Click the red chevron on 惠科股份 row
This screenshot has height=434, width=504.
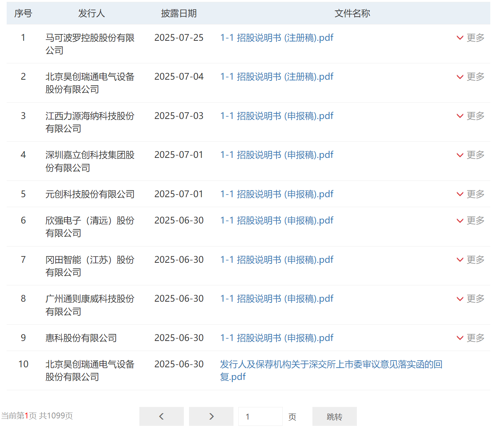pos(460,338)
